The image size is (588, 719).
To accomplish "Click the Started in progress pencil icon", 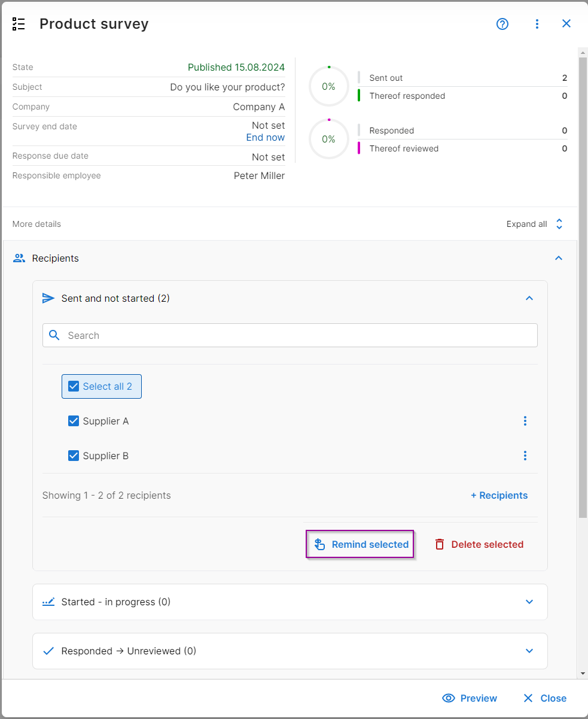I will [48, 602].
